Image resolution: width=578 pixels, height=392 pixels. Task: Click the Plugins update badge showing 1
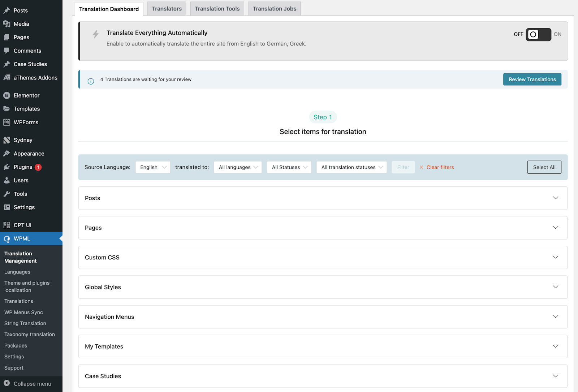38,167
